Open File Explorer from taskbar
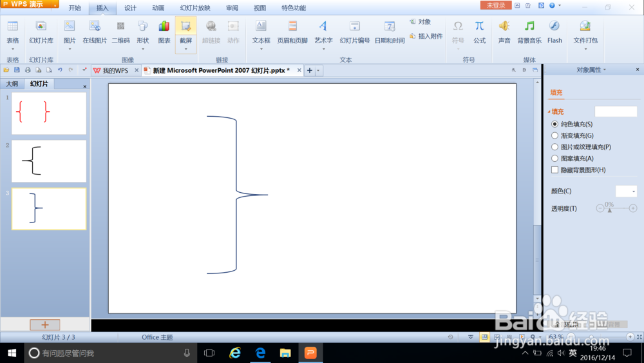 click(x=285, y=353)
